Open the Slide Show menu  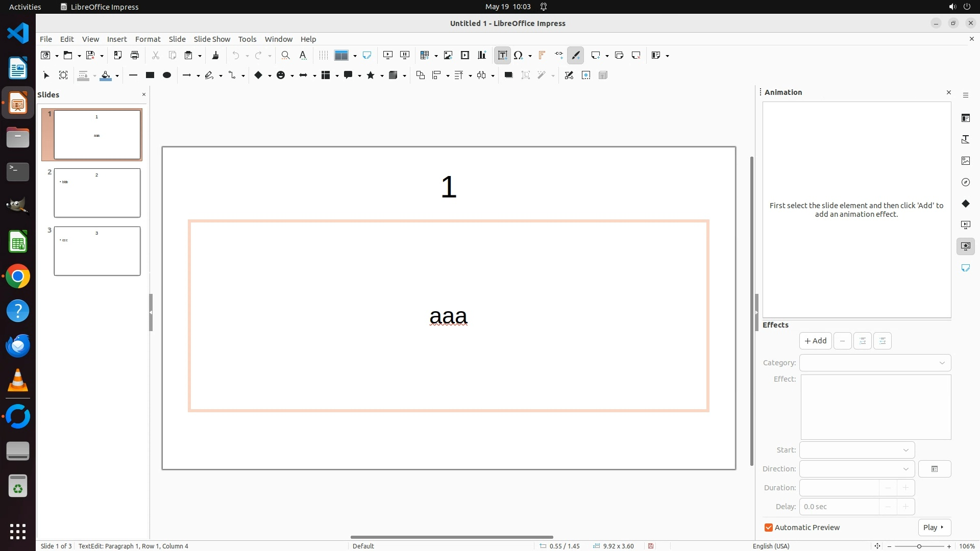[x=212, y=39]
